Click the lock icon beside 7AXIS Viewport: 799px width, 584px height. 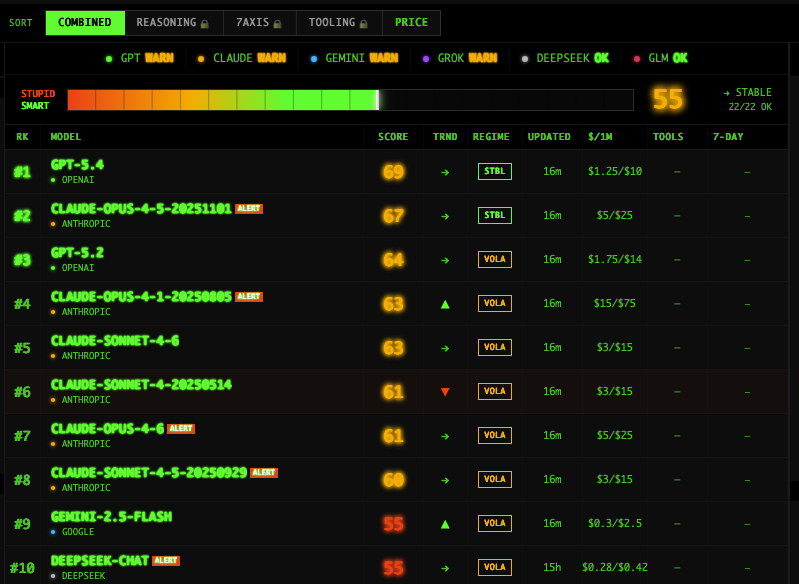[x=277, y=24]
